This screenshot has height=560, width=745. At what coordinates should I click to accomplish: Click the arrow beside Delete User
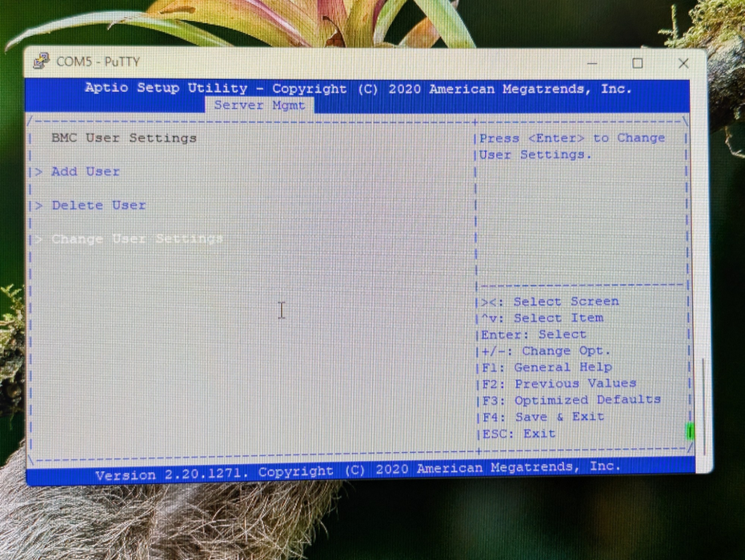point(38,206)
